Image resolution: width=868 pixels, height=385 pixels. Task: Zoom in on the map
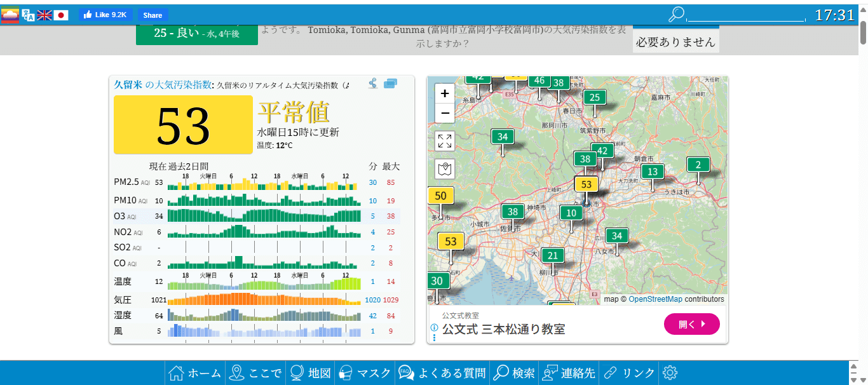(x=445, y=93)
